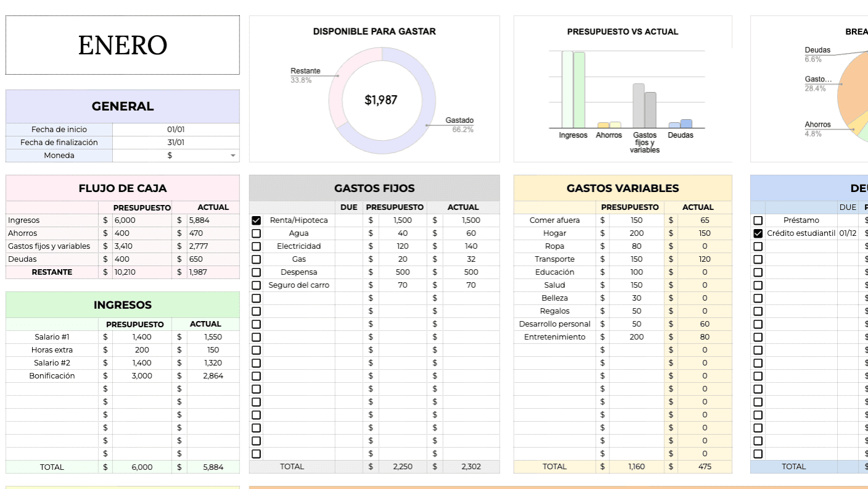This screenshot has width=868, height=489.
Task: Click the Salario #1 actual 1,550 cell
Action: coord(213,337)
